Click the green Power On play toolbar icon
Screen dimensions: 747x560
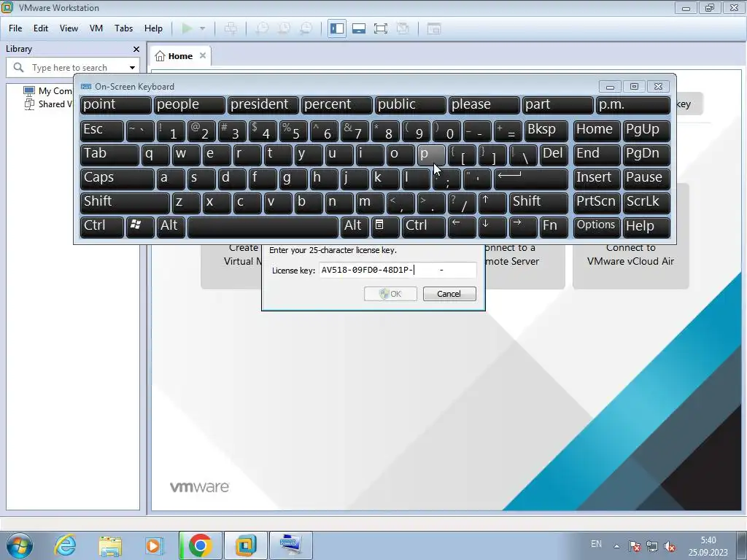(x=187, y=28)
